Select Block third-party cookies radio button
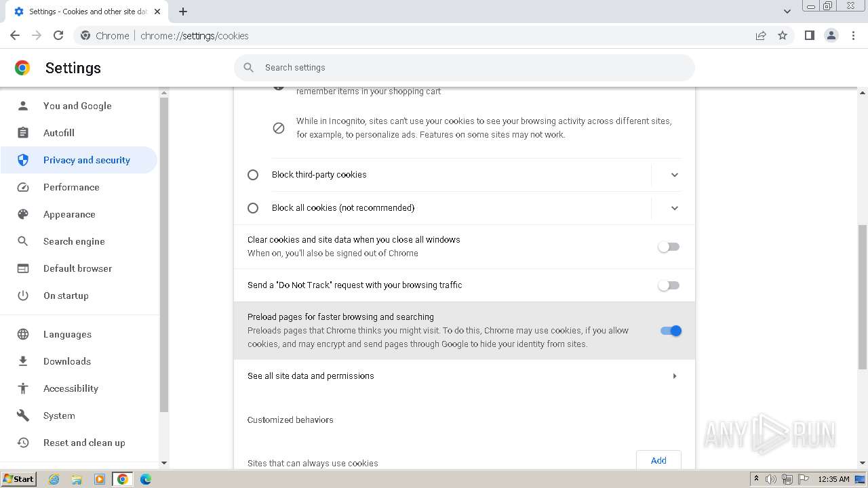868x488 pixels. click(253, 175)
